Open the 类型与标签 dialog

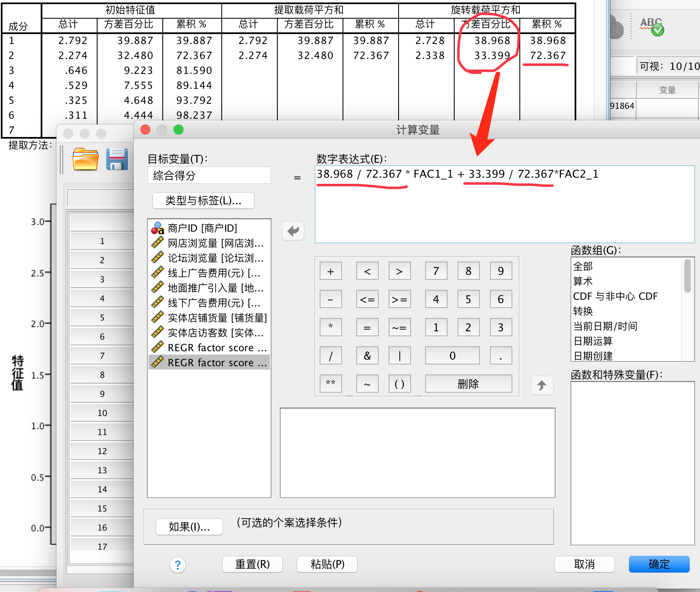click(203, 201)
